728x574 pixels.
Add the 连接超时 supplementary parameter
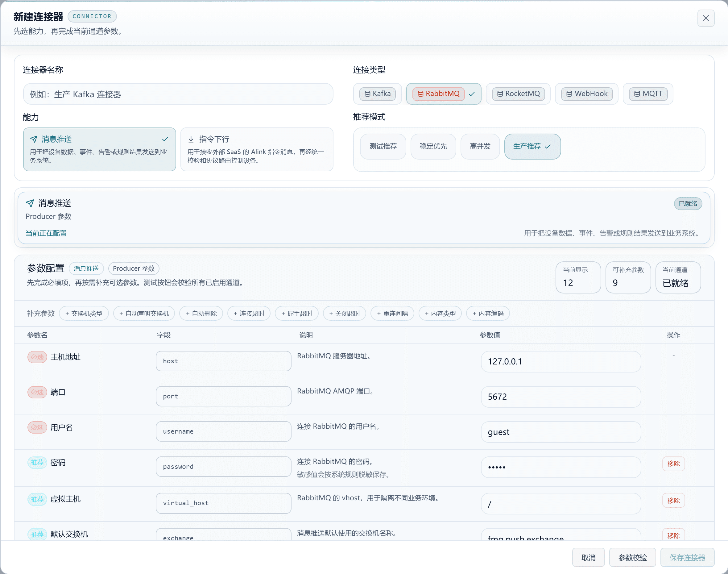249,313
